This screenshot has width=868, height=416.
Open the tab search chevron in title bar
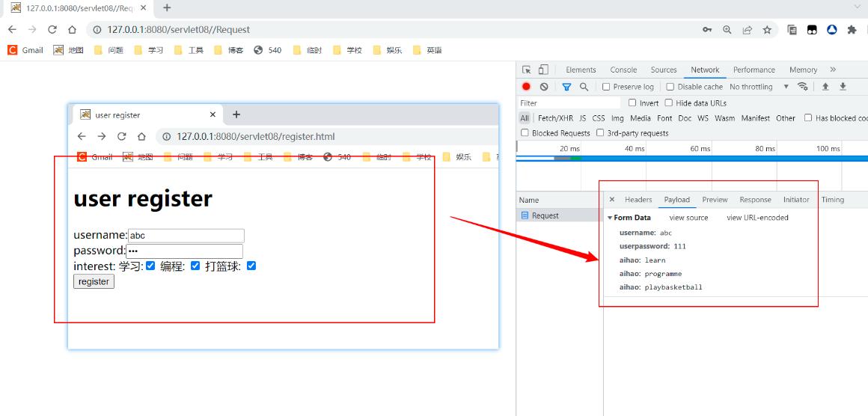858,5
